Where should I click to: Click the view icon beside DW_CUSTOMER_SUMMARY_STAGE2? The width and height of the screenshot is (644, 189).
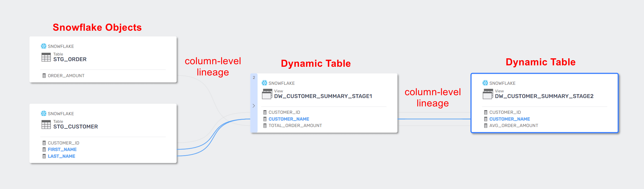tap(488, 94)
